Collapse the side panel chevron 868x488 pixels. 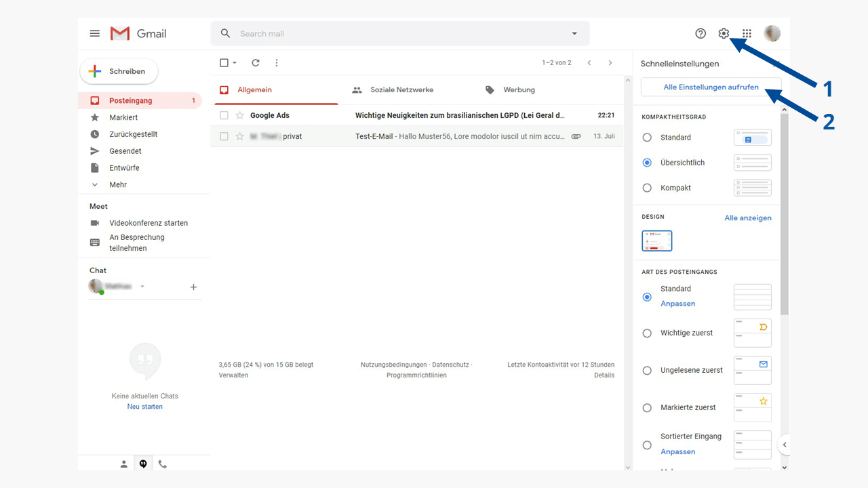[785, 445]
